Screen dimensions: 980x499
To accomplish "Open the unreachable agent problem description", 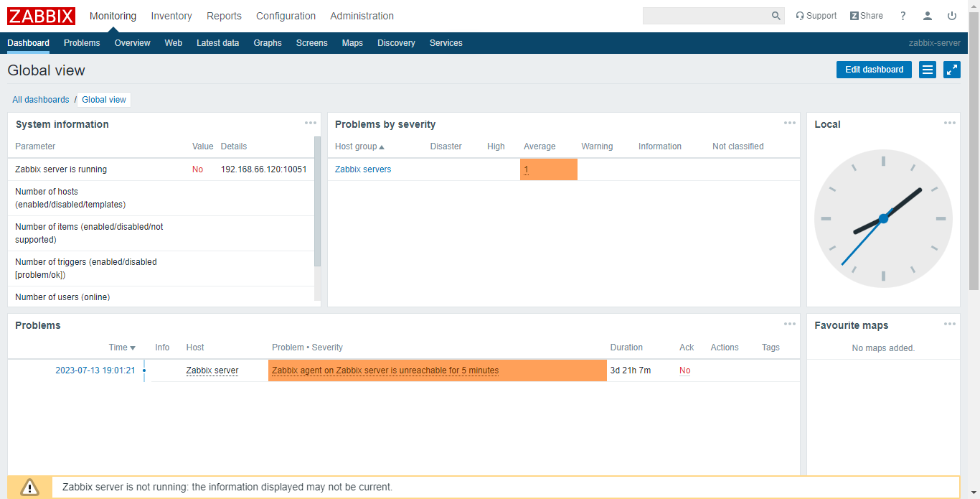I will tap(385, 370).
